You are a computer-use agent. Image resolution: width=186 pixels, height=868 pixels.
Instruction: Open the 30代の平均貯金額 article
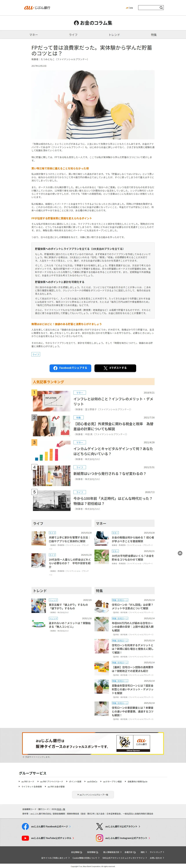[133, 558]
